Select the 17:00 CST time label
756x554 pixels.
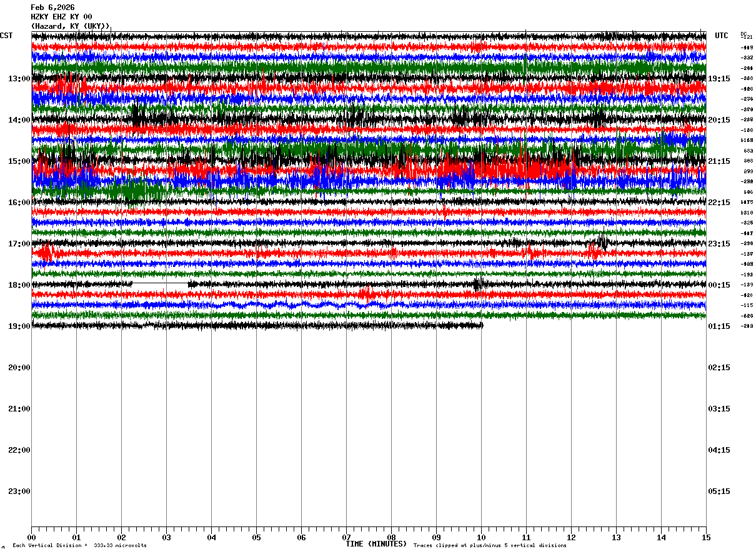click(x=19, y=244)
